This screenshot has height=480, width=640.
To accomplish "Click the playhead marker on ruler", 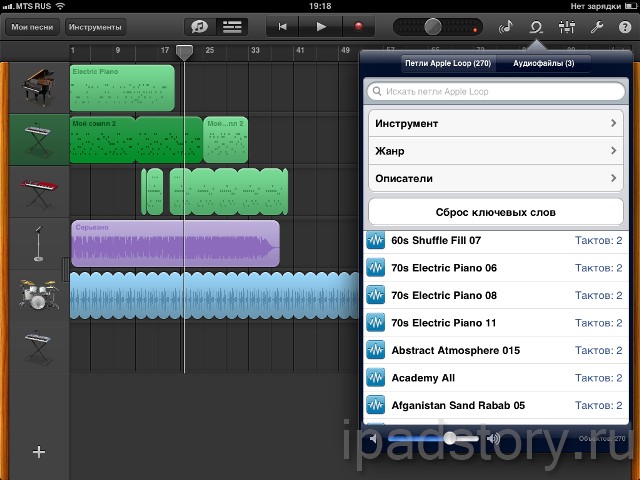I will coord(184,52).
